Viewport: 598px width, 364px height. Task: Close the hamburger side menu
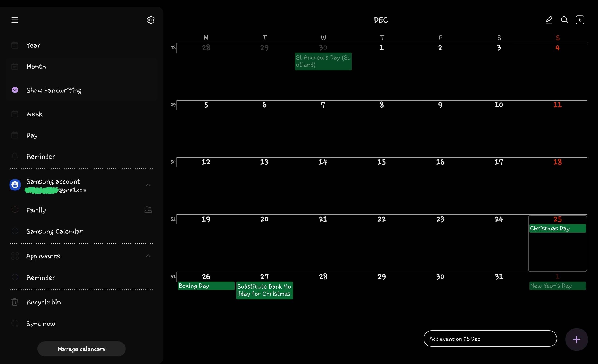point(14,20)
